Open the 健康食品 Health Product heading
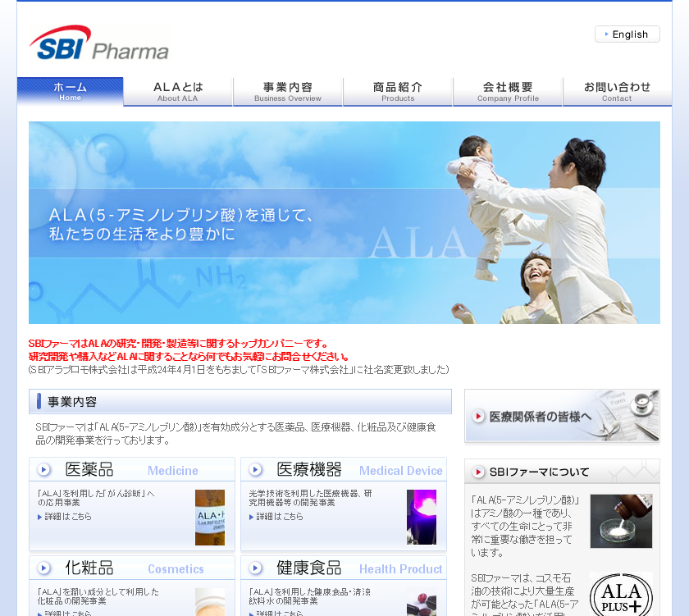 click(344, 568)
